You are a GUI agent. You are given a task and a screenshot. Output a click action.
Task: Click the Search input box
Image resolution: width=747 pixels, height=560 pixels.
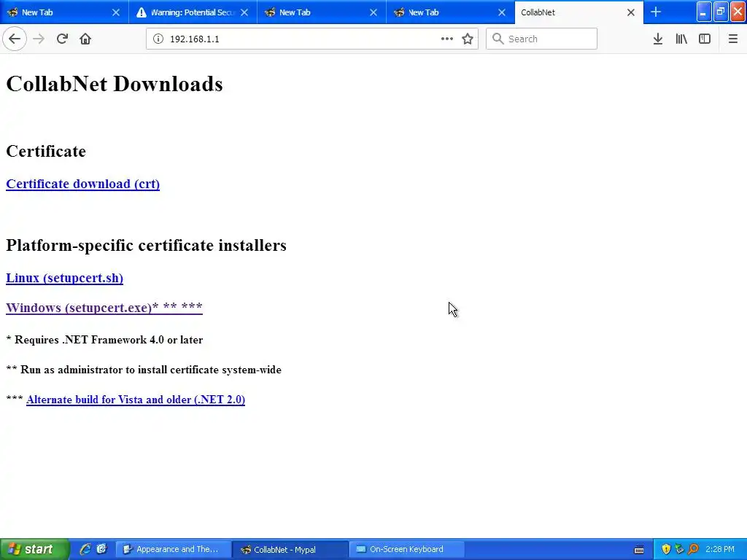point(541,39)
